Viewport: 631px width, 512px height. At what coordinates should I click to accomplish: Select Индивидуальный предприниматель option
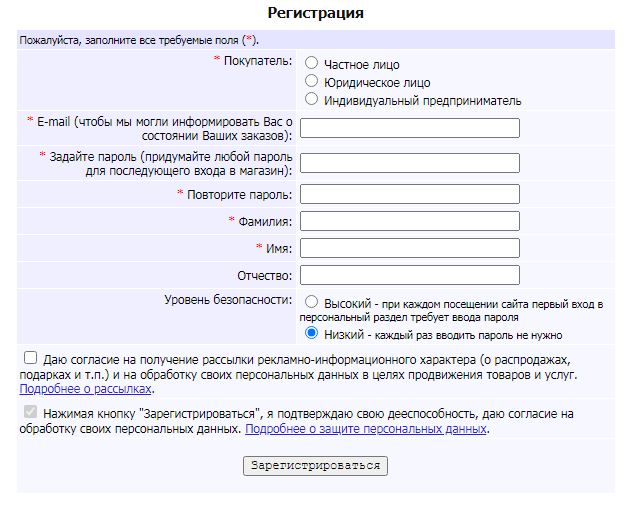coord(311,99)
